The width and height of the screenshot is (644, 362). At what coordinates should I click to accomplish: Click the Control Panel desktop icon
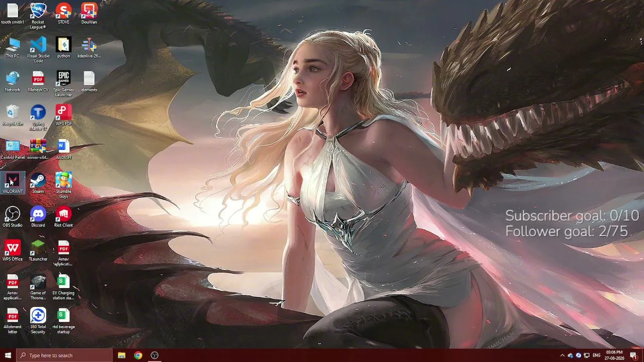(x=13, y=149)
